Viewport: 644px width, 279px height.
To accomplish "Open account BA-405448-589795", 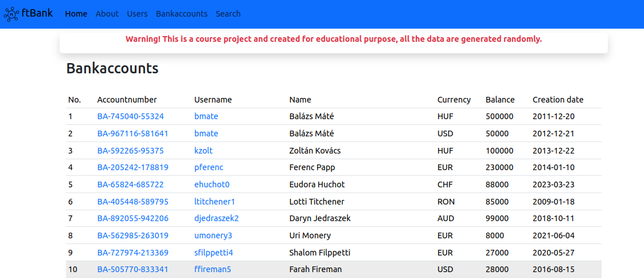I will click(133, 202).
